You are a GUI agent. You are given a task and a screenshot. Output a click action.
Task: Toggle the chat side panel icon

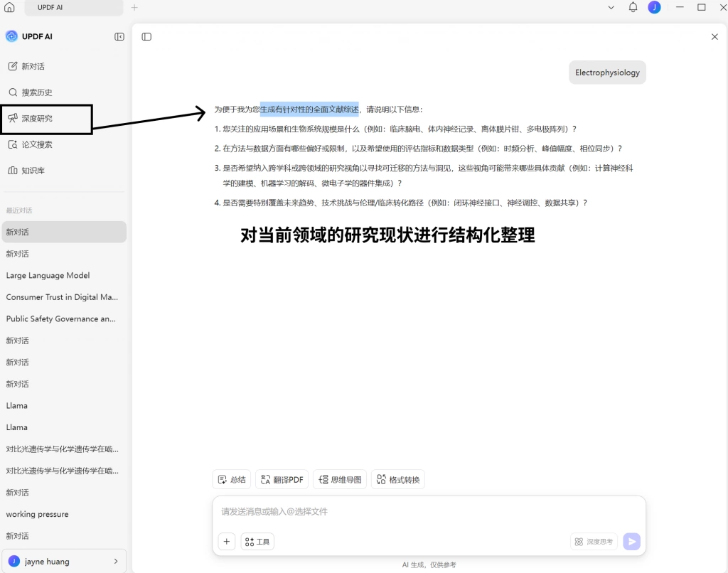pyautogui.click(x=146, y=37)
